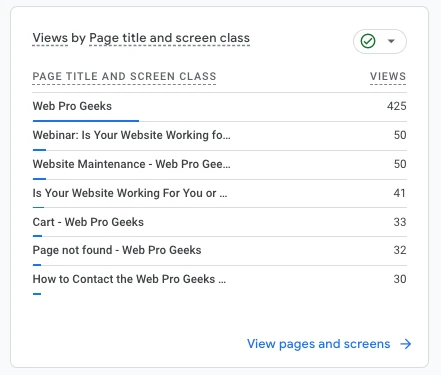Expand the dropdown arrow beside the checkmark
441x375 pixels.
391,41
